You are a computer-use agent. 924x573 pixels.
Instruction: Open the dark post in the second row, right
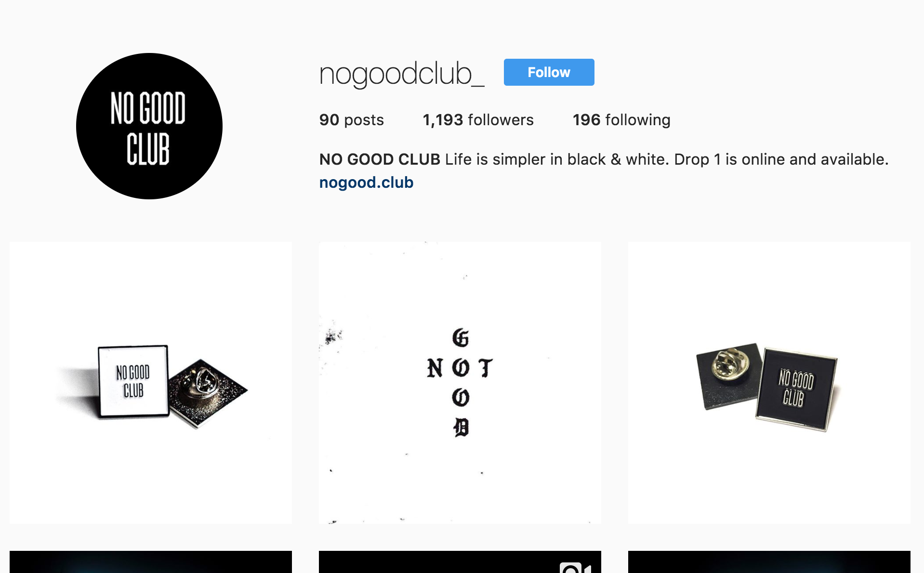[x=769, y=562]
